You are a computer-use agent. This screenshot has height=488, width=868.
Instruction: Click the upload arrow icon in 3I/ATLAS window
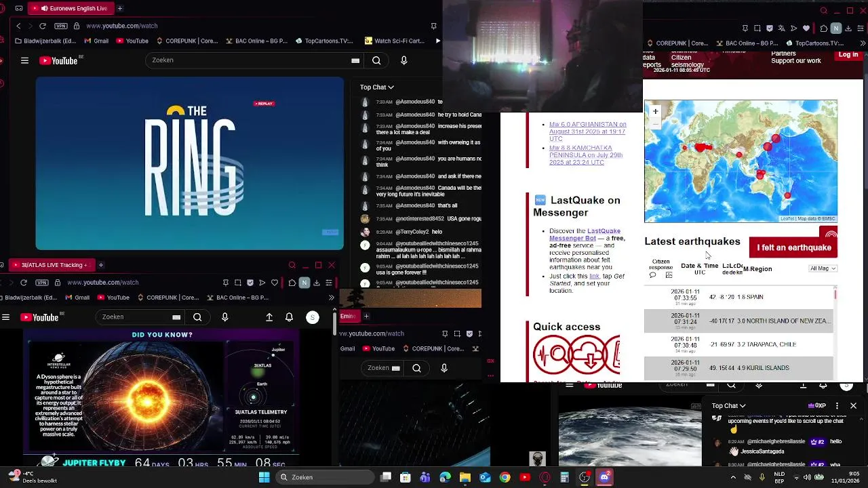tap(269, 317)
